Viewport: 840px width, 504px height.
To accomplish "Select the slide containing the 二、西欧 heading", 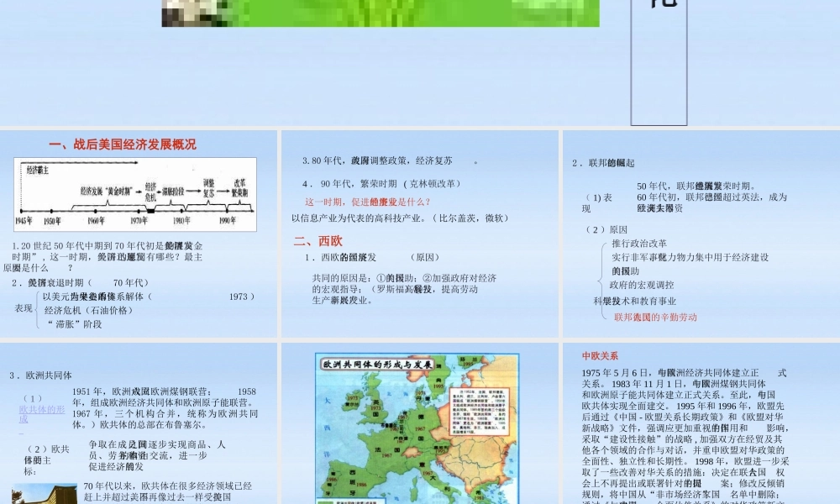I will [x=420, y=234].
